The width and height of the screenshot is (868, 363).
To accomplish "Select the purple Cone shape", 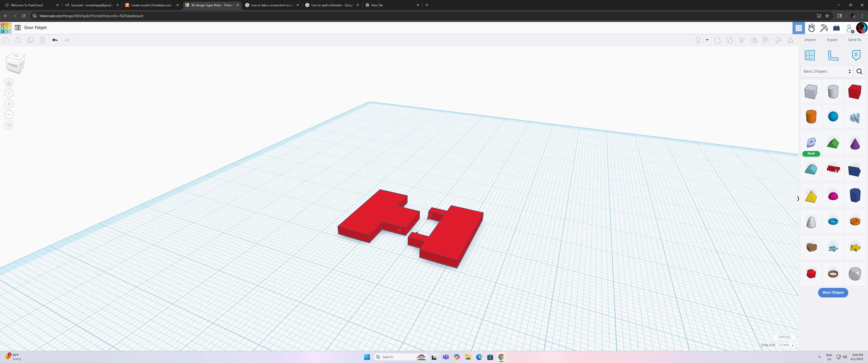I will 855,144.
